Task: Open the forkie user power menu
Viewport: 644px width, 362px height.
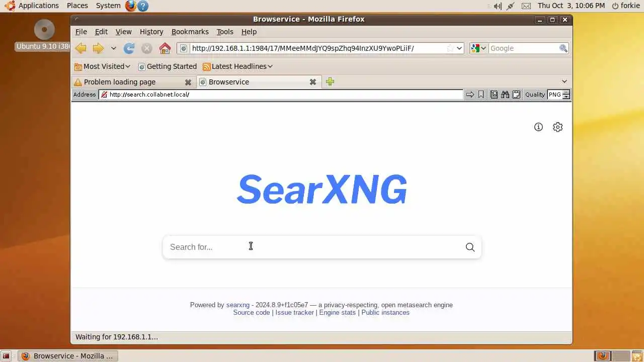Action: [626, 6]
